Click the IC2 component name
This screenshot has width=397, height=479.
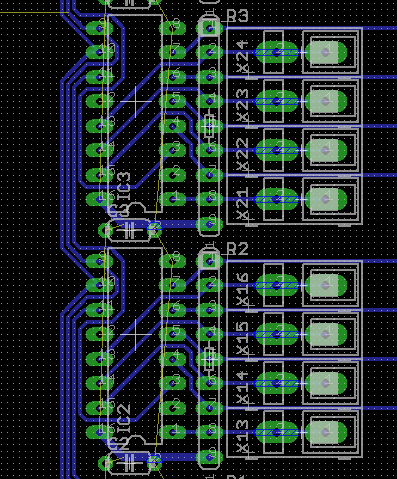coord(124,419)
